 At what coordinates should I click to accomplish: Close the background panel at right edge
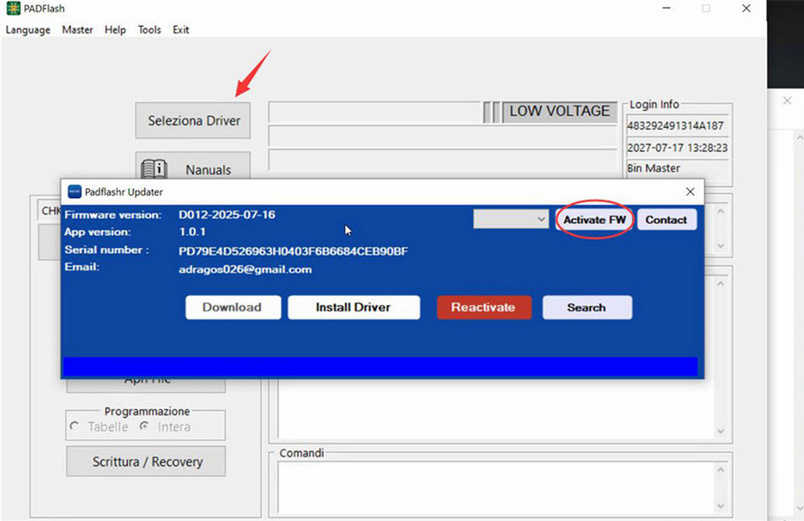coord(787,101)
